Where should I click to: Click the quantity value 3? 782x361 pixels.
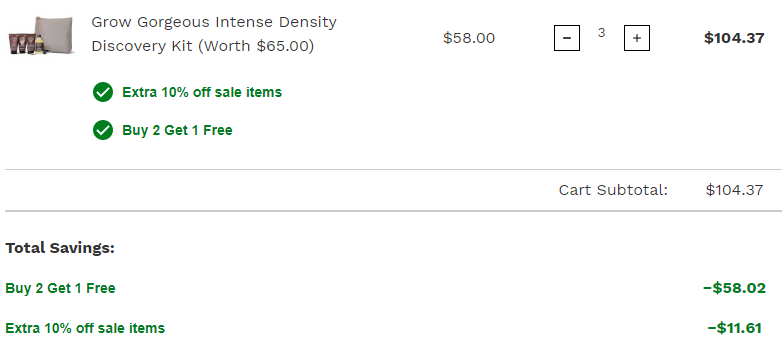point(601,33)
